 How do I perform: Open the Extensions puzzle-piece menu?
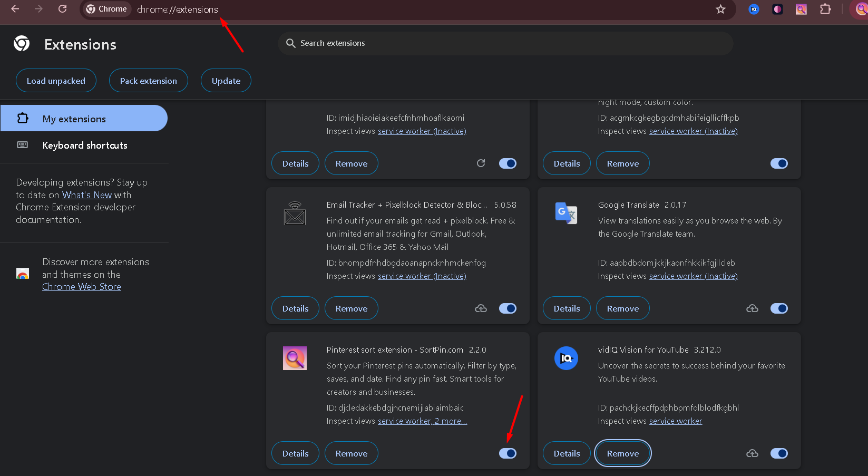825,9
